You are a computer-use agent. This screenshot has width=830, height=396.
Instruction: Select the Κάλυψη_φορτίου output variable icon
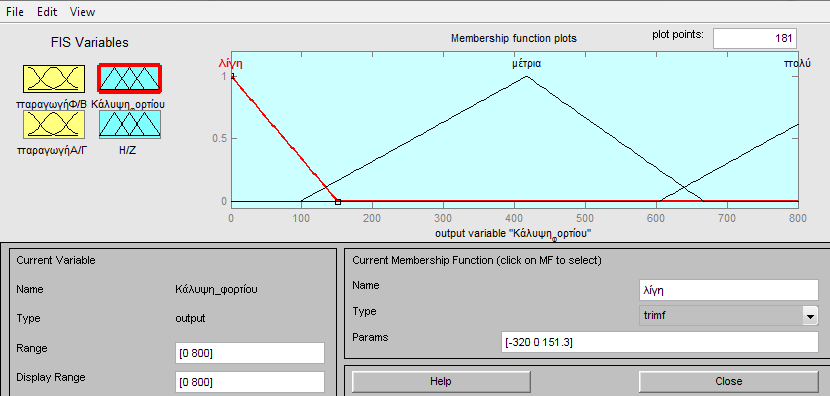130,78
